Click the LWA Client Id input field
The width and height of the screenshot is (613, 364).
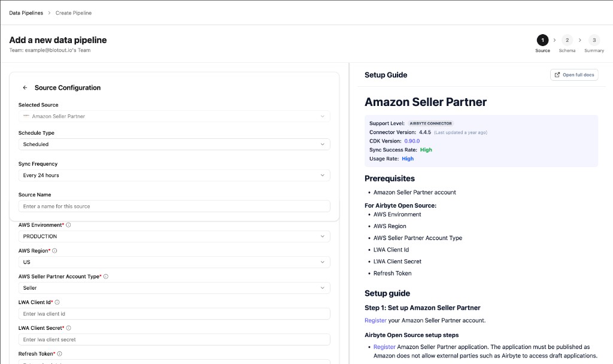174,314
